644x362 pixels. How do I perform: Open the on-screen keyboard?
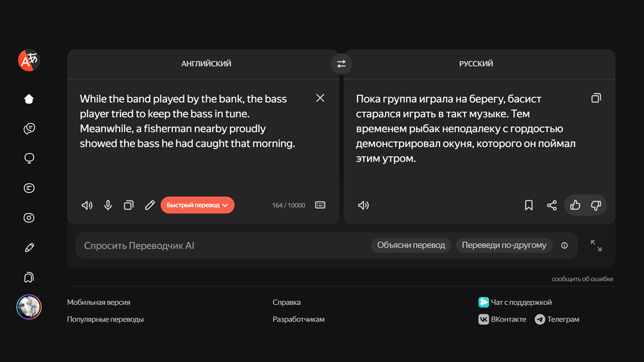(x=320, y=205)
